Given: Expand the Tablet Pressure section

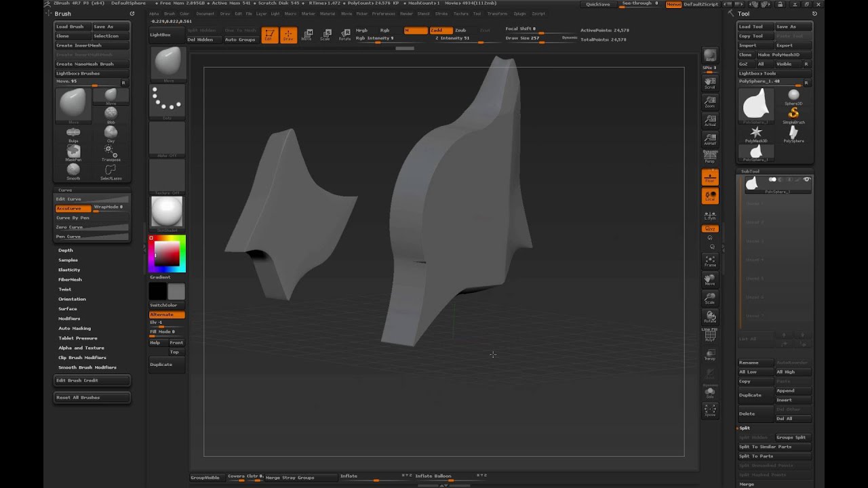Looking at the screenshot, I should click(x=78, y=338).
